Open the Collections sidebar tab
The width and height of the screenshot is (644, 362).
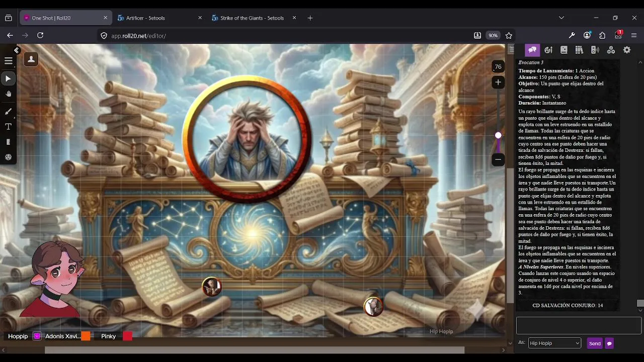611,50
